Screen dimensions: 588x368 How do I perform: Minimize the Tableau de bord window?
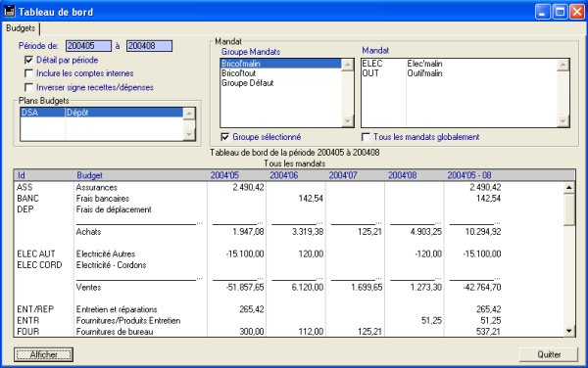click(542, 12)
